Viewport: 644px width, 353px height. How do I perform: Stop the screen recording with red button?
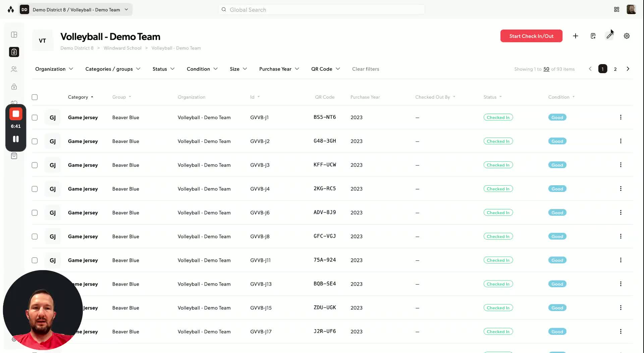pos(16,114)
